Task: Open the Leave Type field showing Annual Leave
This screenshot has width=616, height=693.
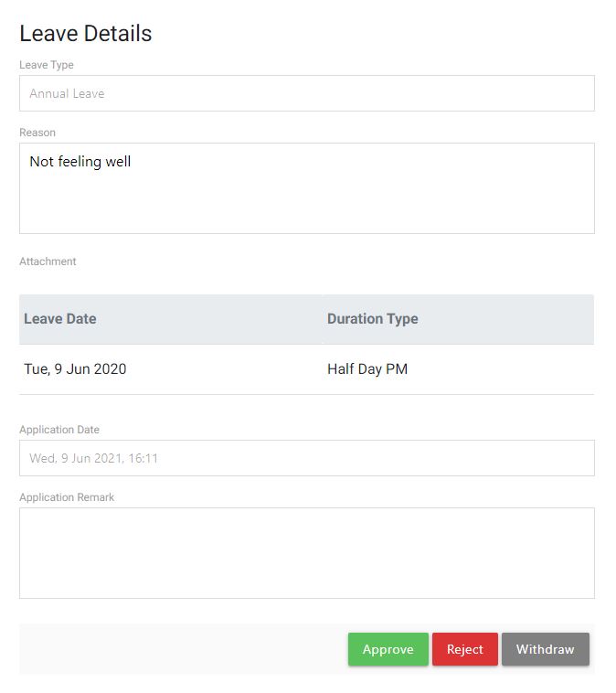Action: [306, 93]
